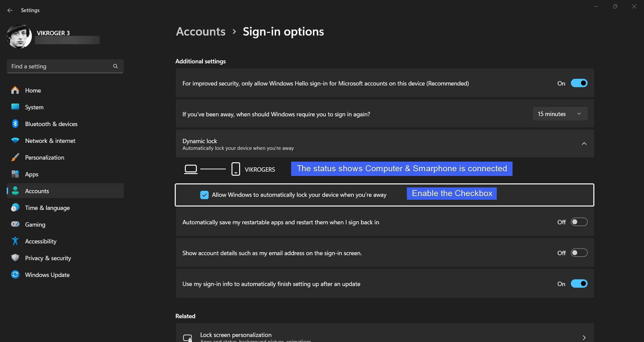Uncheck automatically lock device when away
This screenshot has height=342, width=644.
pos(204,195)
